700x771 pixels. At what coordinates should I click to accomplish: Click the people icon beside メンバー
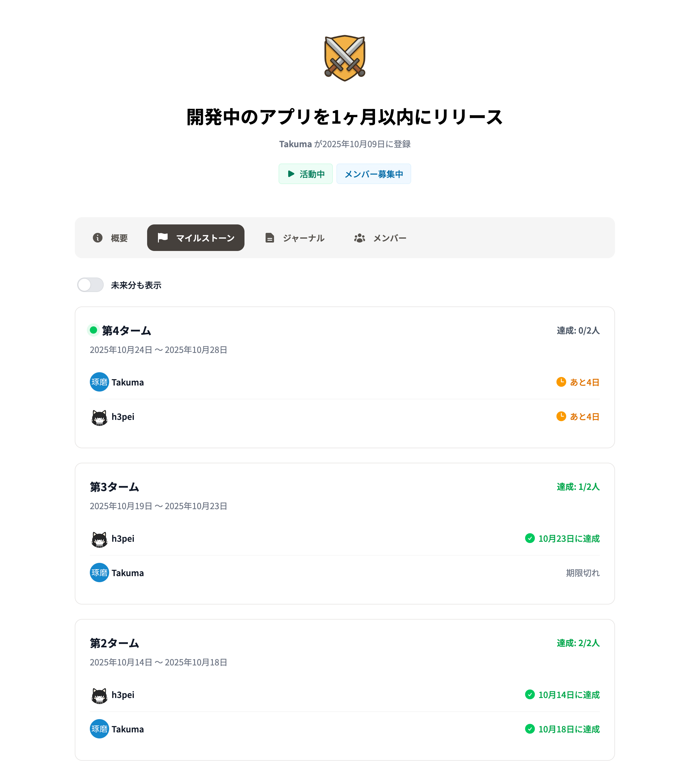coord(359,238)
